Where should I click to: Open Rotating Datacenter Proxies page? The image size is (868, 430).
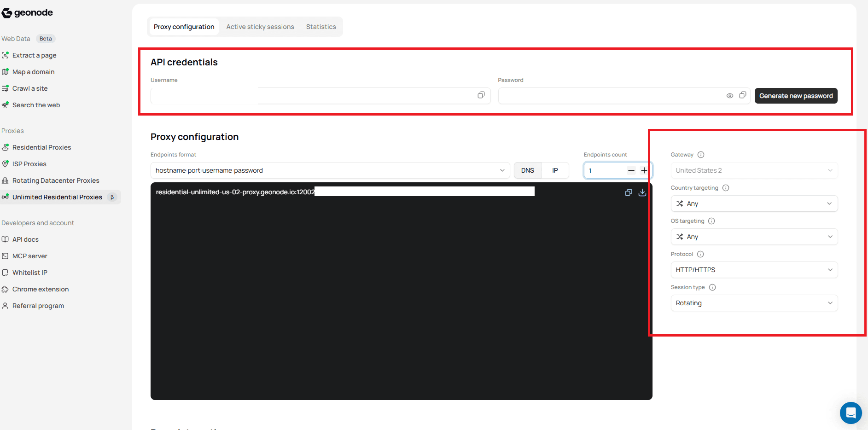pyautogui.click(x=56, y=180)
